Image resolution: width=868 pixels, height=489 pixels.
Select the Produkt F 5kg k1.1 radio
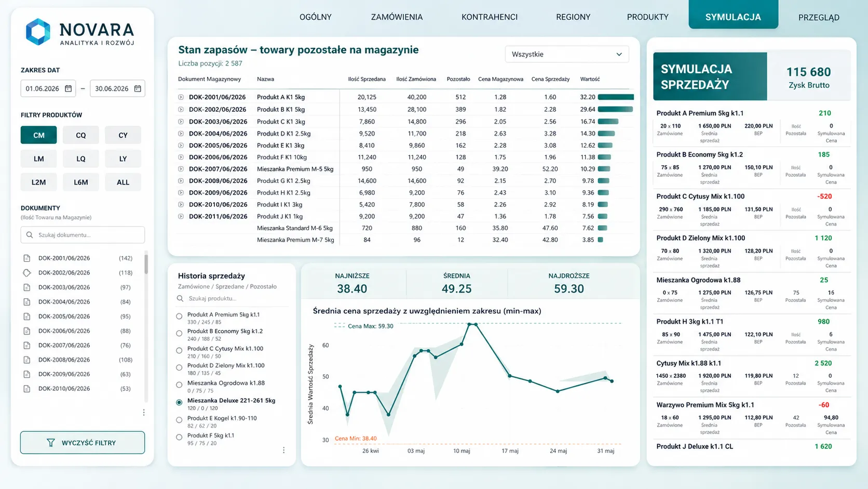coord(179,438)
